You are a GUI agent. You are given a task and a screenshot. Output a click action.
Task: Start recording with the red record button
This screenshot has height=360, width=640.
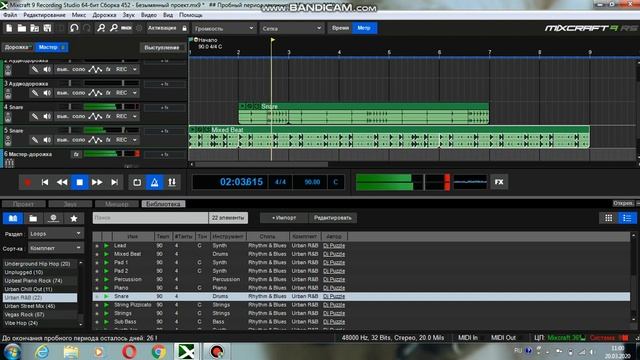point(27,182)
